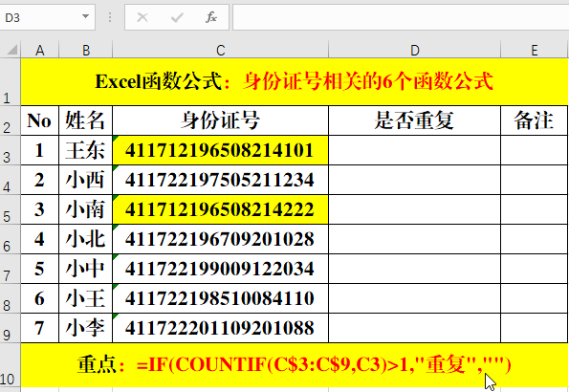Screen dimensions: 569x392
Task: Select column A header
Action: click(40, 50)
